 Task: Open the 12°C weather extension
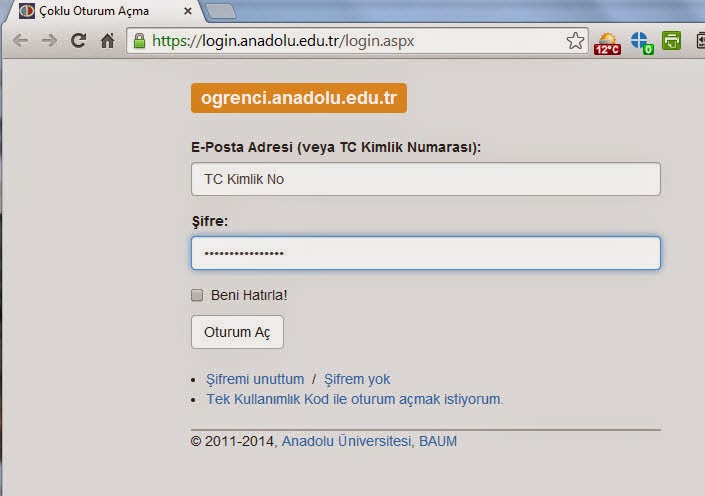coord(607,42)
